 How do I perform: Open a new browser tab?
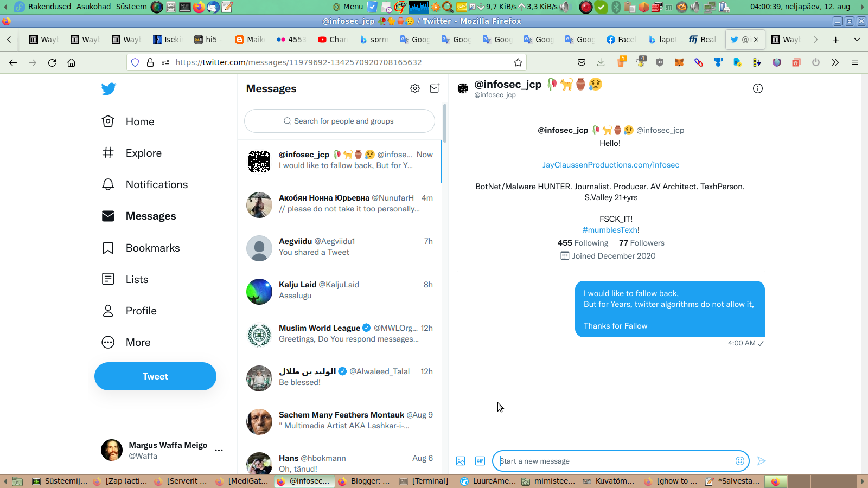click(x=836, y=40)
